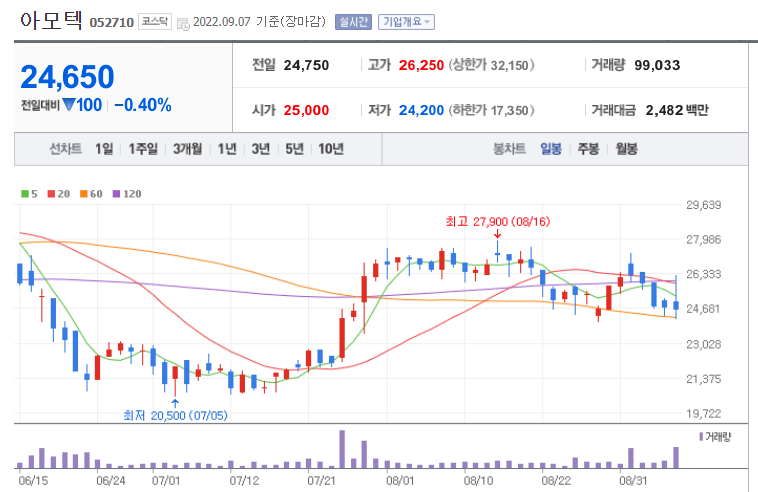Image resolution: width=758 pixels, height=492 pixels.
Task: Click the 하한가 17,350 text
Action: (x=491, y=110)
